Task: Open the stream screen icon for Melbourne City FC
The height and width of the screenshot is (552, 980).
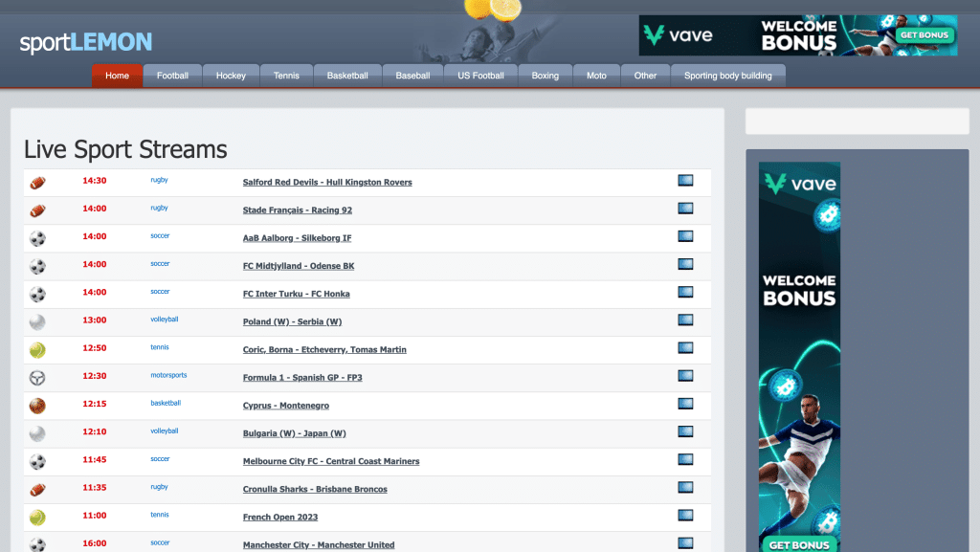Action: 685,460
